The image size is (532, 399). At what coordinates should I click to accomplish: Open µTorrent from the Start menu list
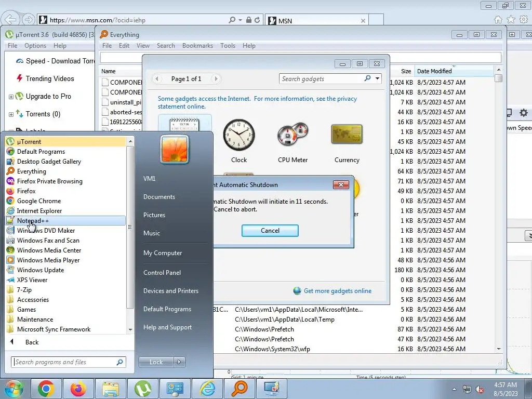click(65, 141)
